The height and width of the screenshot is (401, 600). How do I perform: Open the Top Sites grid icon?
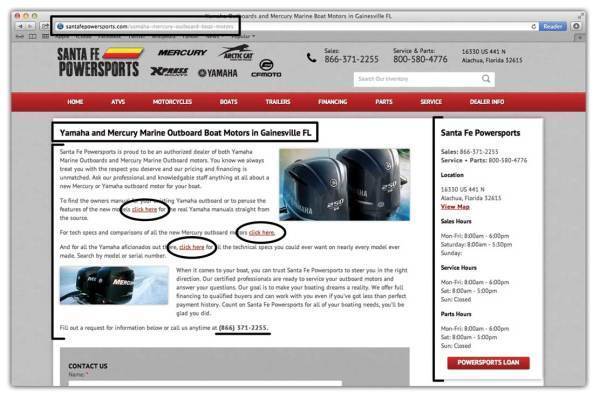46,36
